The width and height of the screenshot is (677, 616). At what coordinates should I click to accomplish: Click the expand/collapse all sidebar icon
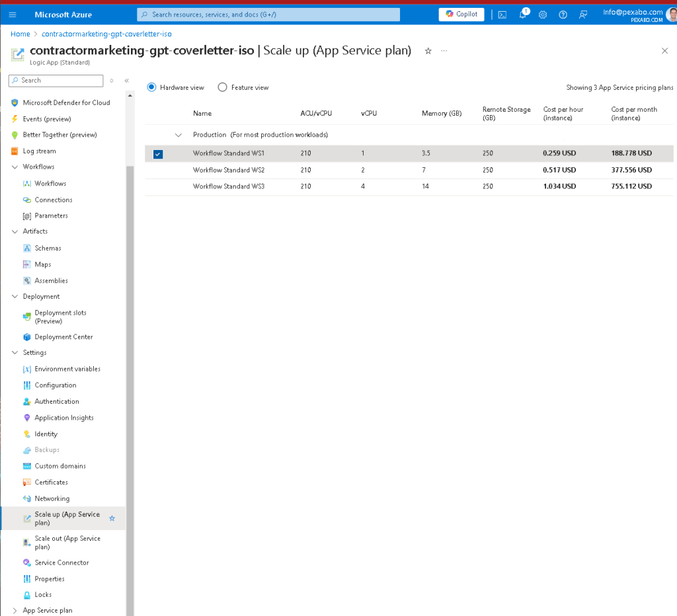click(x=111, y=81)
